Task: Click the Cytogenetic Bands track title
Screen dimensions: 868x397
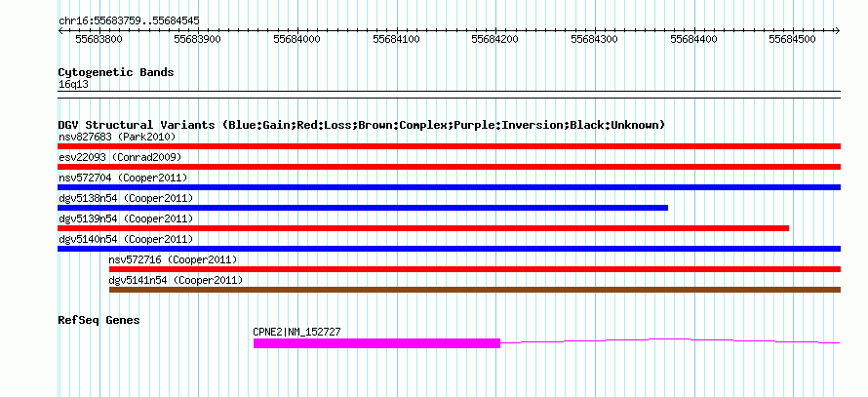Action: coord(116,72)
